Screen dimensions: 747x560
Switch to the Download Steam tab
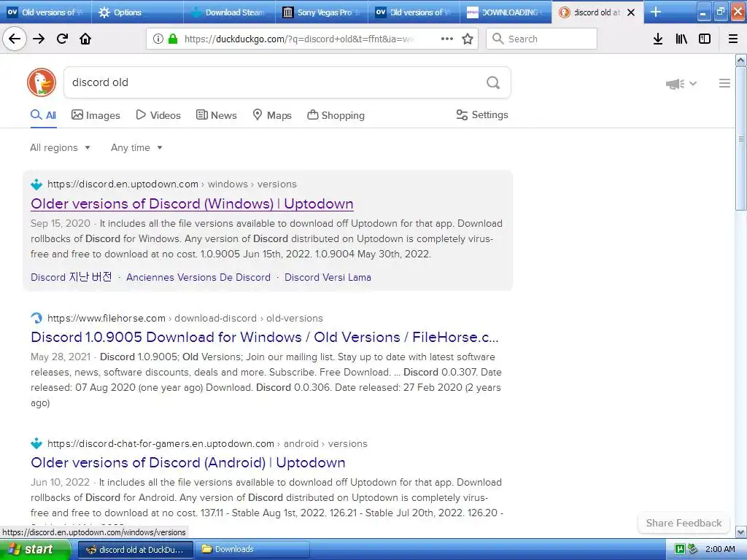[228, 12]
